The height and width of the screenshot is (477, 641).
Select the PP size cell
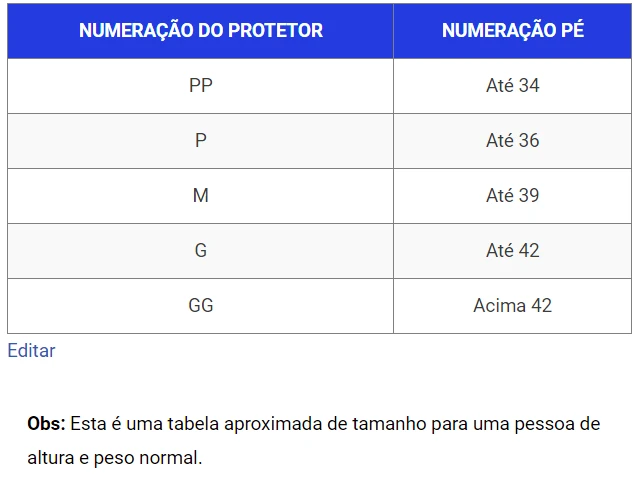tap(201, 86)
